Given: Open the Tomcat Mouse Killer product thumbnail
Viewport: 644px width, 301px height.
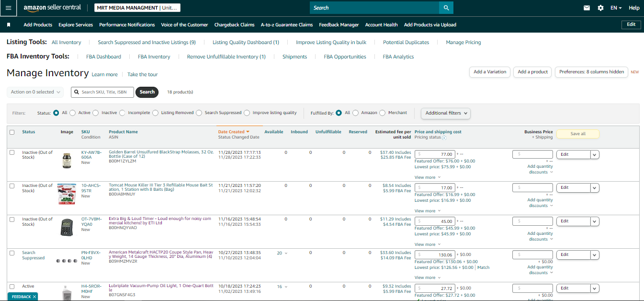Looking at the screenshot, I should 67,194.
